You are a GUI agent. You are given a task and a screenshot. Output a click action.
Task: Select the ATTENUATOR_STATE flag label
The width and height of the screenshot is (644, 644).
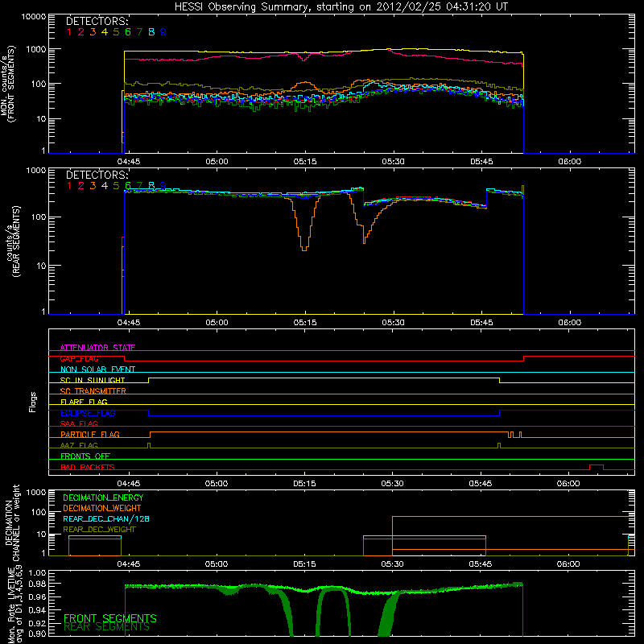pyautogui.click(x=97, y=348)
